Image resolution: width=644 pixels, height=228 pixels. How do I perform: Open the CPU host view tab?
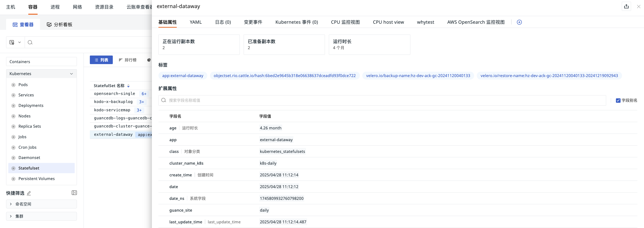[388, 22]
